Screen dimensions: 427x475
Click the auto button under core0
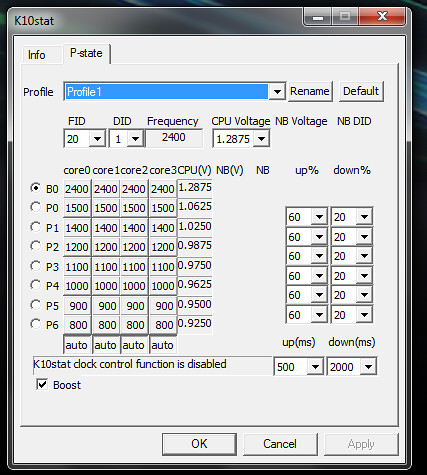[77, 345]
